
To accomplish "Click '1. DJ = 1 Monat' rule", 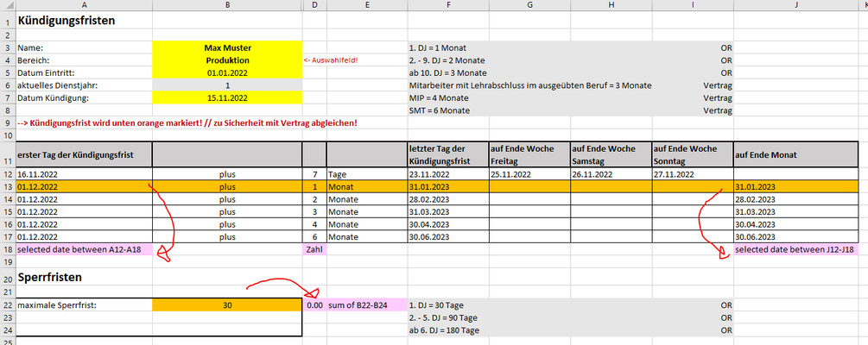I will pyautogui.click(x=438, y=47).
